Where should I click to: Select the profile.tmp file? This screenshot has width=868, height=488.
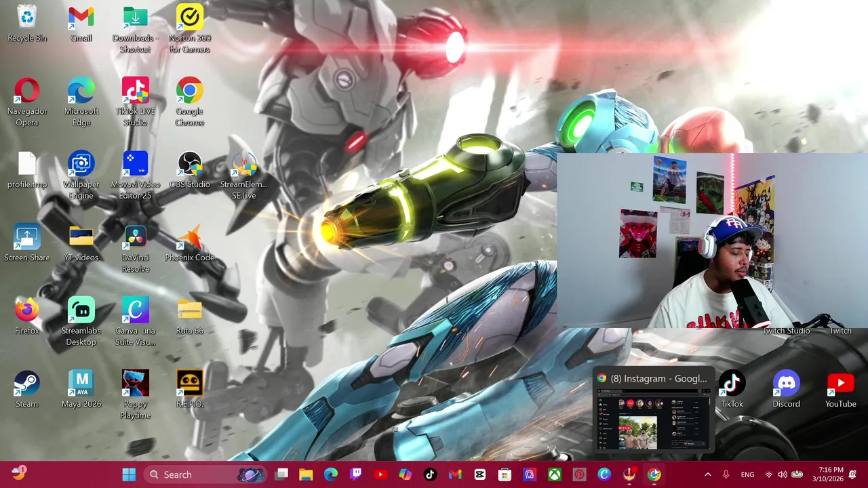tap(27, 170)
